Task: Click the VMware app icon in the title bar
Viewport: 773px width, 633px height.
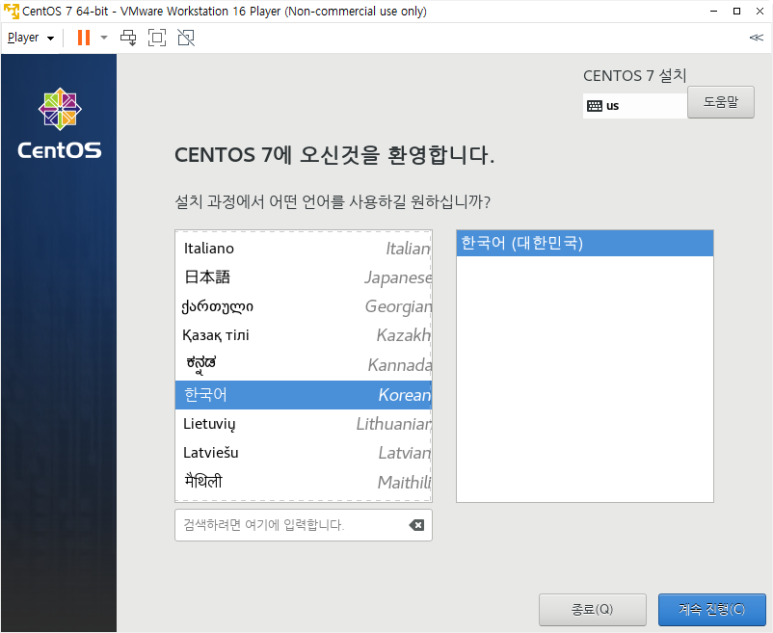Action: pyautogui.click(x=11, y=11)
